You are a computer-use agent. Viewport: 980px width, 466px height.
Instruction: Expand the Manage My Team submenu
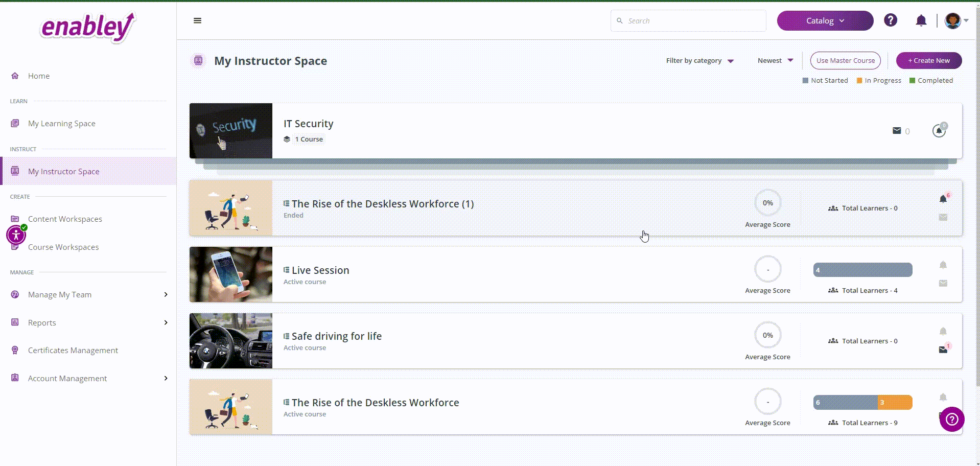(x=166, y=294)
